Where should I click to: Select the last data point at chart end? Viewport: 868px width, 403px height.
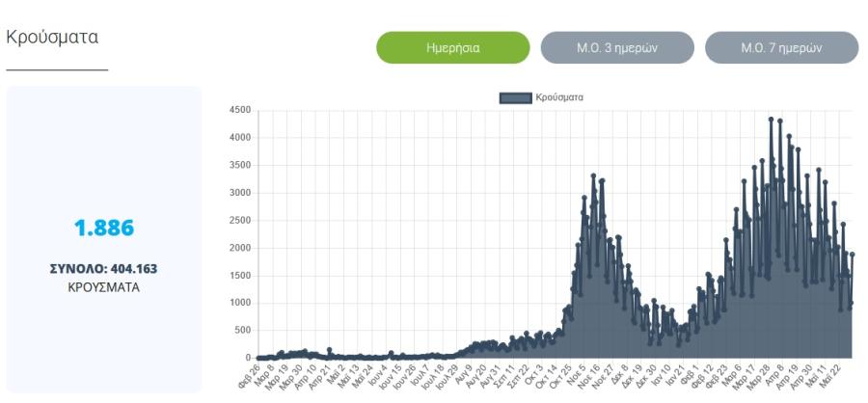click(x=853, y=255)
